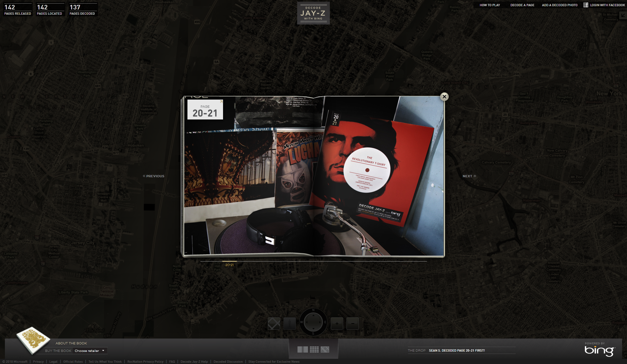
Task: Activate street-level pegman button
Action: pos(290,324)
